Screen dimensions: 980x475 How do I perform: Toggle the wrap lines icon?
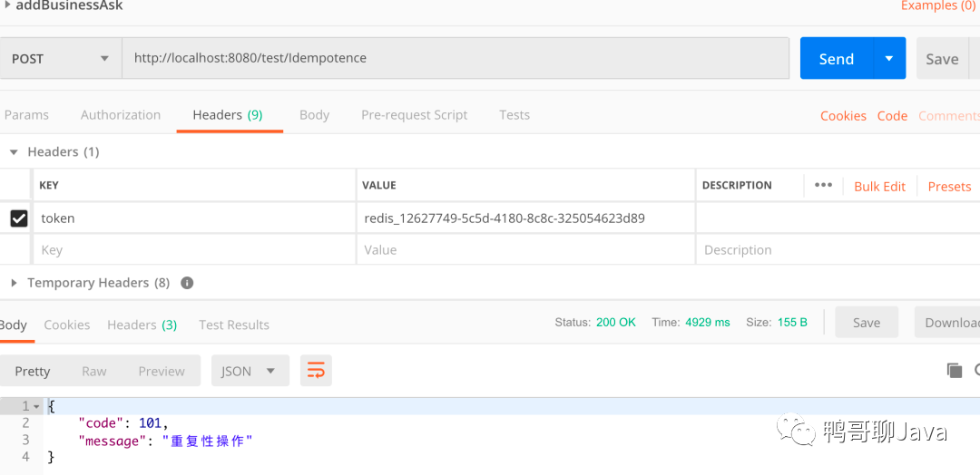pyautogui.click(x=316, y=371)
